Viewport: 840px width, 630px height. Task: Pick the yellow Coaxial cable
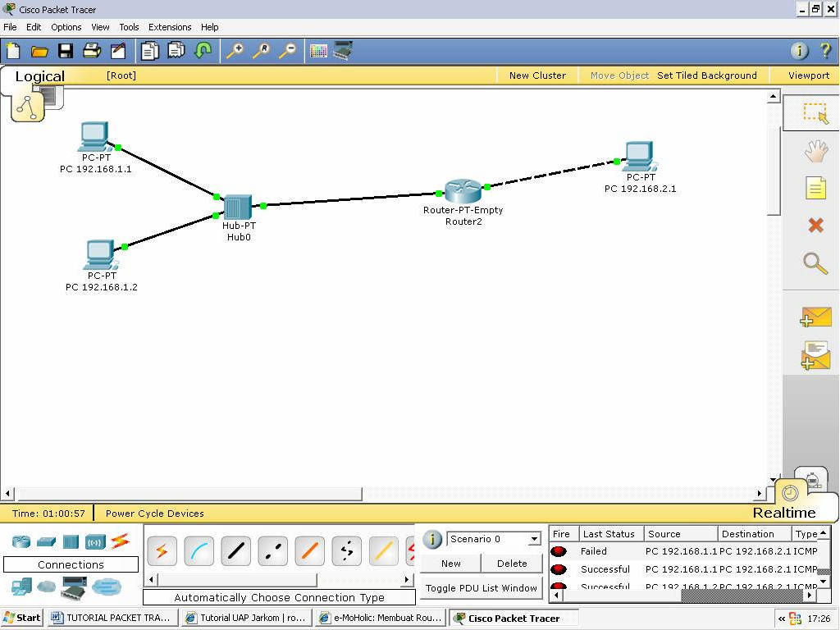click(384, 550)
